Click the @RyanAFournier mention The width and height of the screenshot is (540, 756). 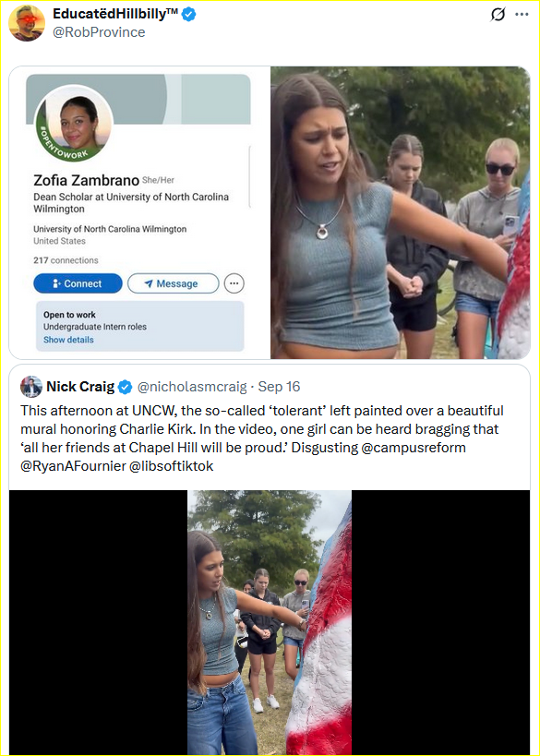pos(71,466)
